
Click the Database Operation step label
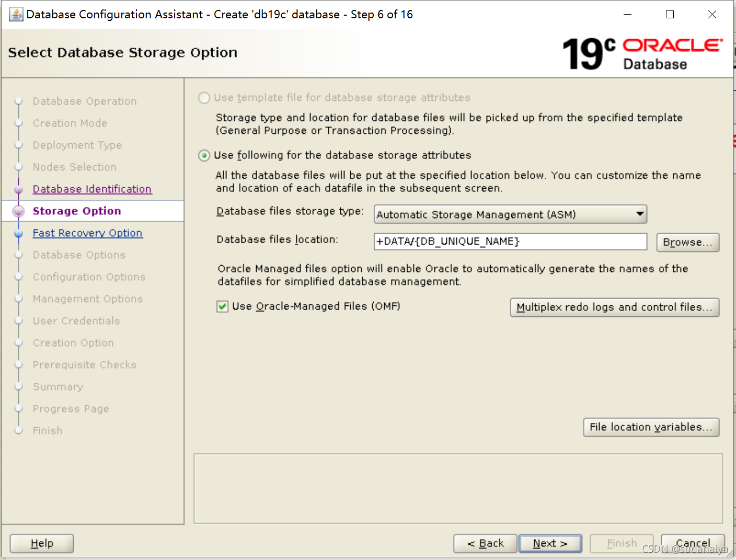85,101
